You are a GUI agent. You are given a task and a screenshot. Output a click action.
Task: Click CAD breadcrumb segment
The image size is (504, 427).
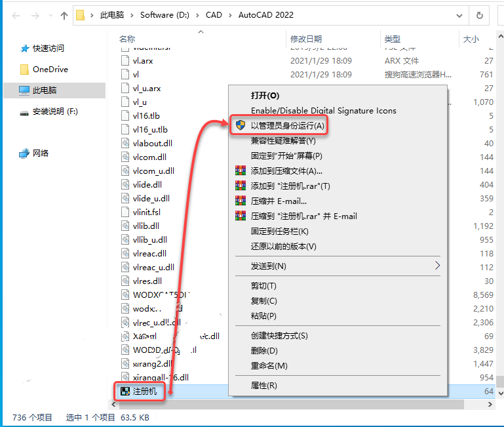(x=214, y=15)
